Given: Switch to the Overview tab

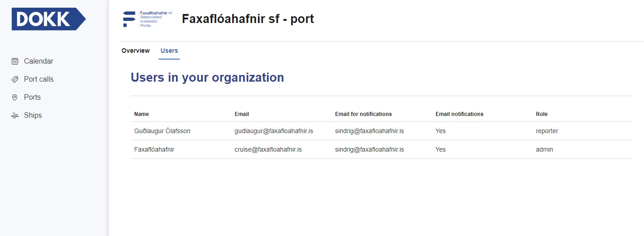Looking at the screenshot, I should pos(135,51).
